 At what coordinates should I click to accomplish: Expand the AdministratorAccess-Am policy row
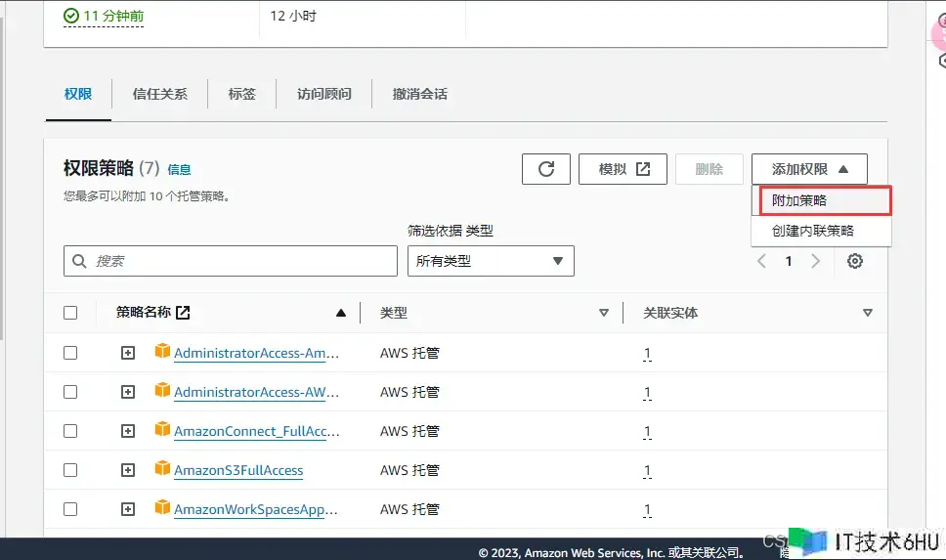(x=128, y=353)
